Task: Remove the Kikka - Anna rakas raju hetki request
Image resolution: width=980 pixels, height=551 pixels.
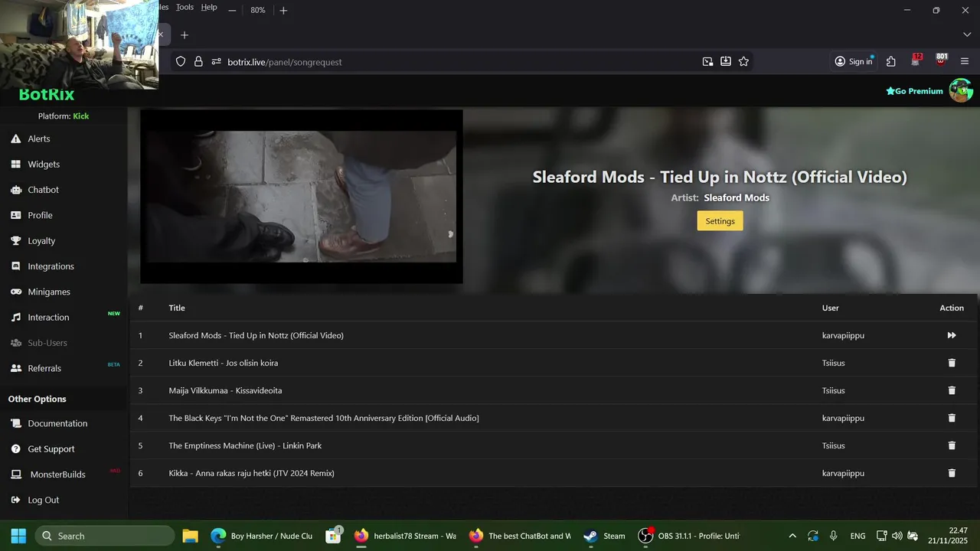Action: (x=952, y=473)
